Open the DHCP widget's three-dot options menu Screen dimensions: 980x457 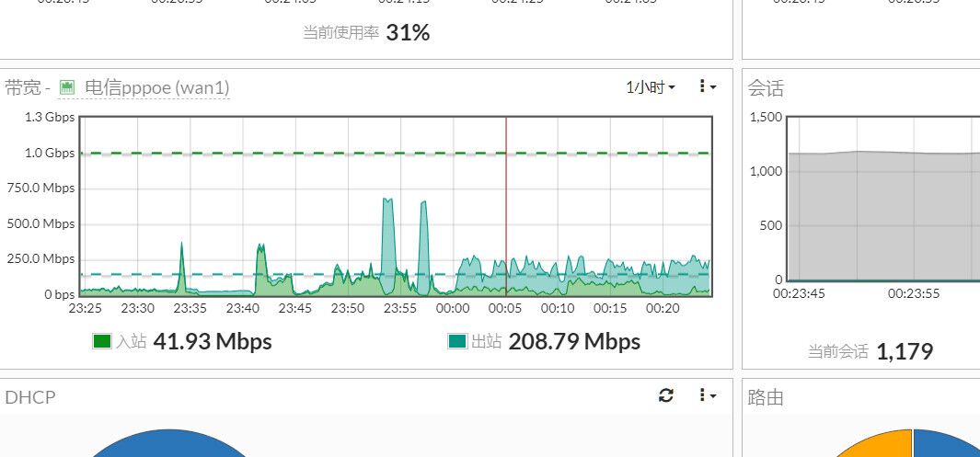[x=706, y=395]
